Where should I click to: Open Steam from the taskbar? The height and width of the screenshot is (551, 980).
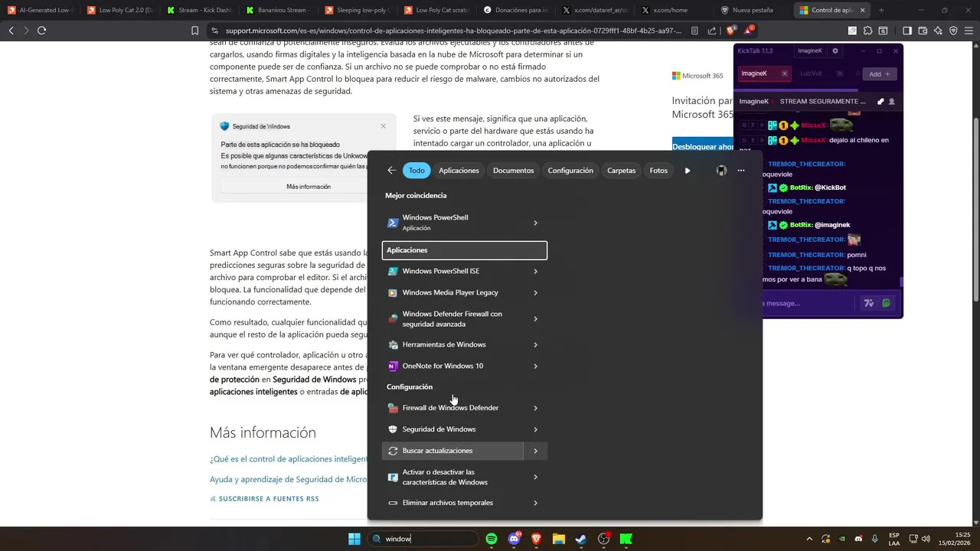click(581, 539)
